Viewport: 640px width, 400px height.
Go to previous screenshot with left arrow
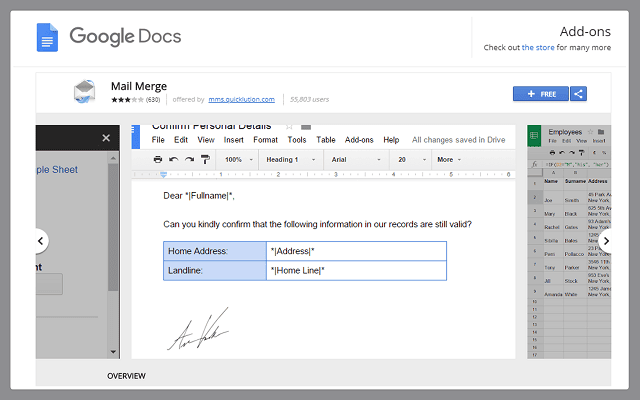coord(40,241)
